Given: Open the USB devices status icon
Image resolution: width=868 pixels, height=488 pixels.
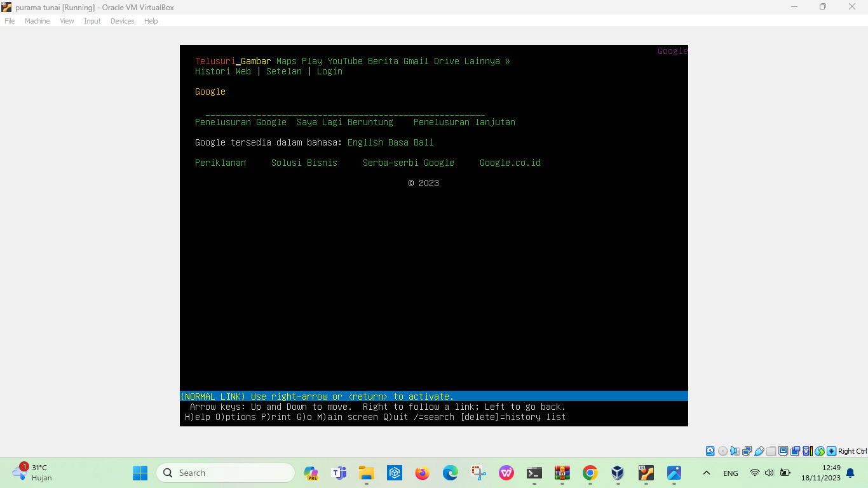Looking at the screenshot, I should click(x=759, y=451).
